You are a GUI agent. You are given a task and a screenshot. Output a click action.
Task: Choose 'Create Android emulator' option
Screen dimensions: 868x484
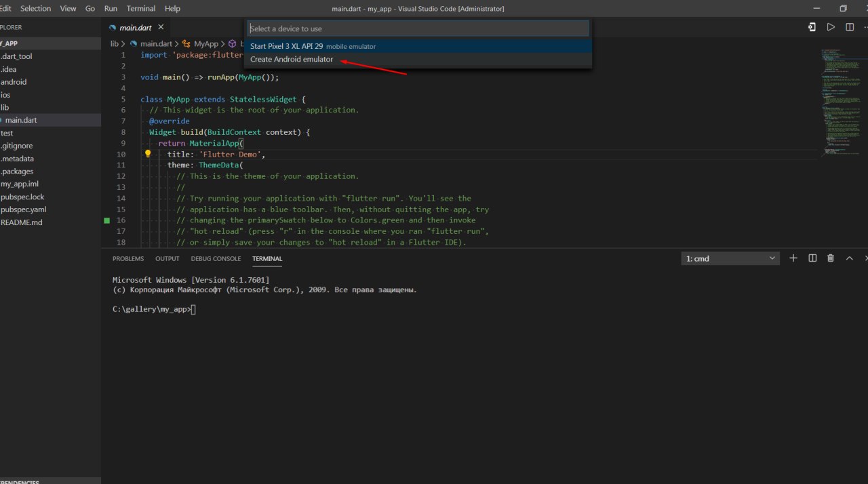pos(418,59)
